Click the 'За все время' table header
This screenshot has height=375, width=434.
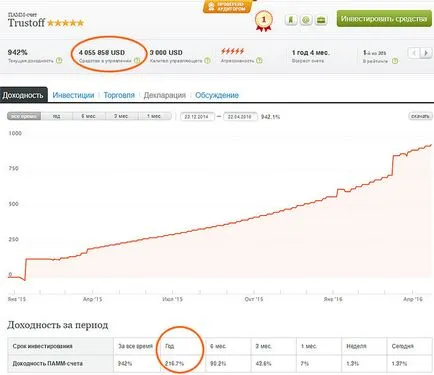click(x=135, y=346)
